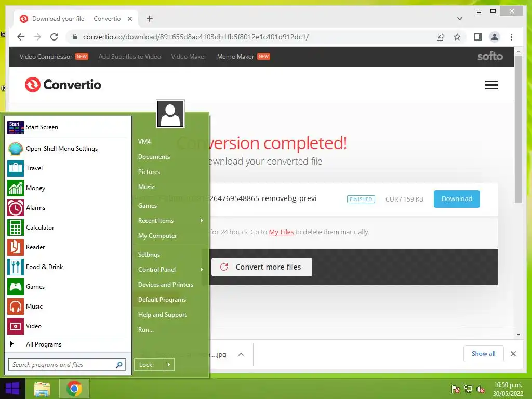Open Chrome tab search dropdown
532x399 pixels.
460,19
